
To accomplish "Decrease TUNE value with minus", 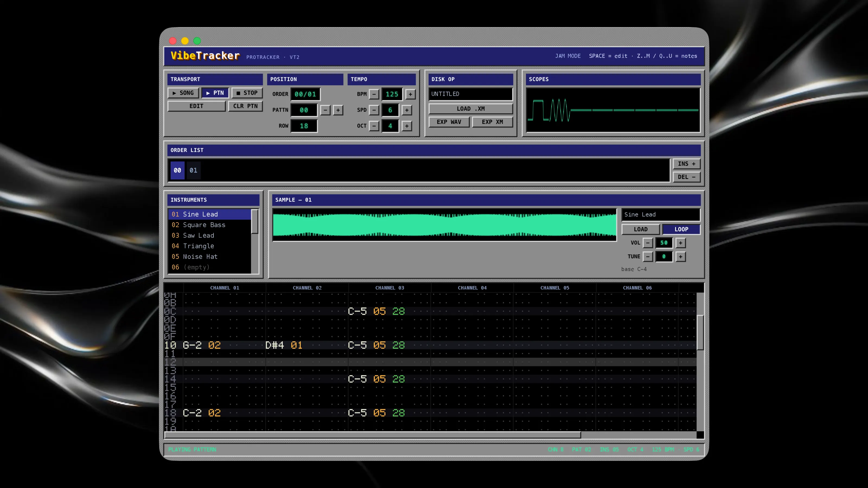I will tap(648, 257).
